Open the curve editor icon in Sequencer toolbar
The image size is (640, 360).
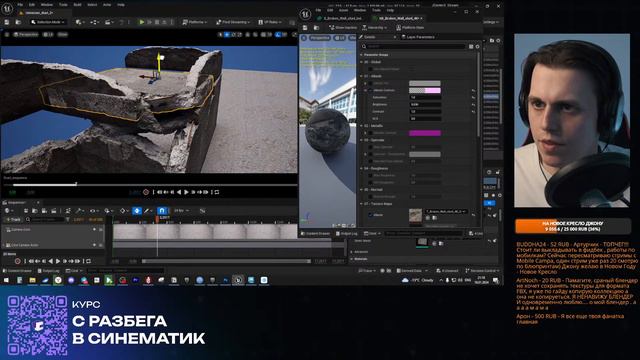pos(202,211)
